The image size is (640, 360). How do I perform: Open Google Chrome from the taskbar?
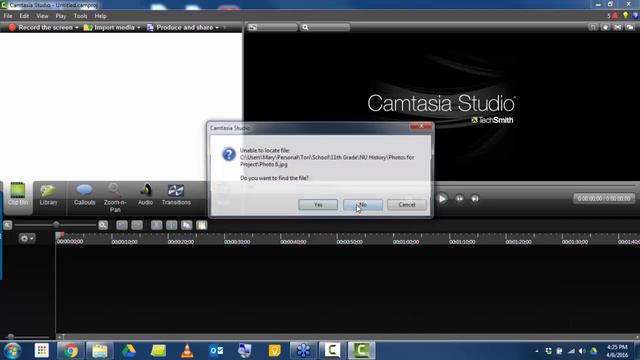[71, 351]
